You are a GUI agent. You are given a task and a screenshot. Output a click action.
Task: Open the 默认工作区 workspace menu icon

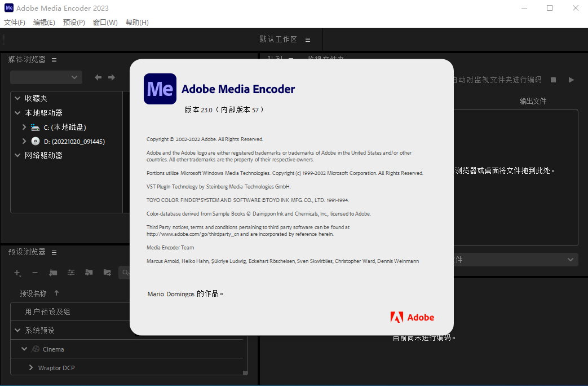pyautogui.click(x=308, y=40)
